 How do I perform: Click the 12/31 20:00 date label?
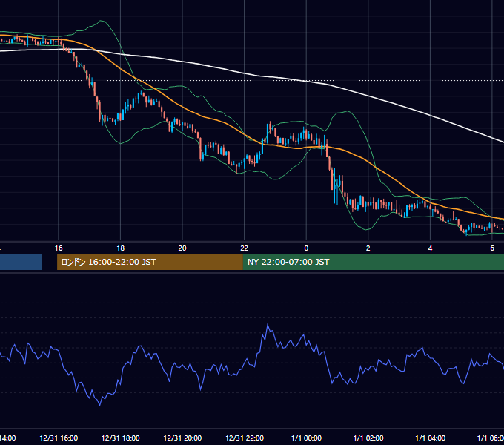(182, 438)
